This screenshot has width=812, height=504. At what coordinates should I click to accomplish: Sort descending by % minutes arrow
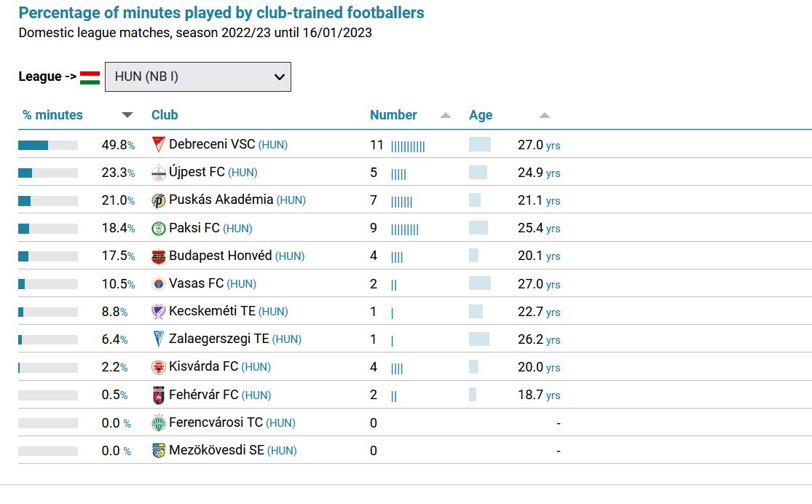click(127, 115)
